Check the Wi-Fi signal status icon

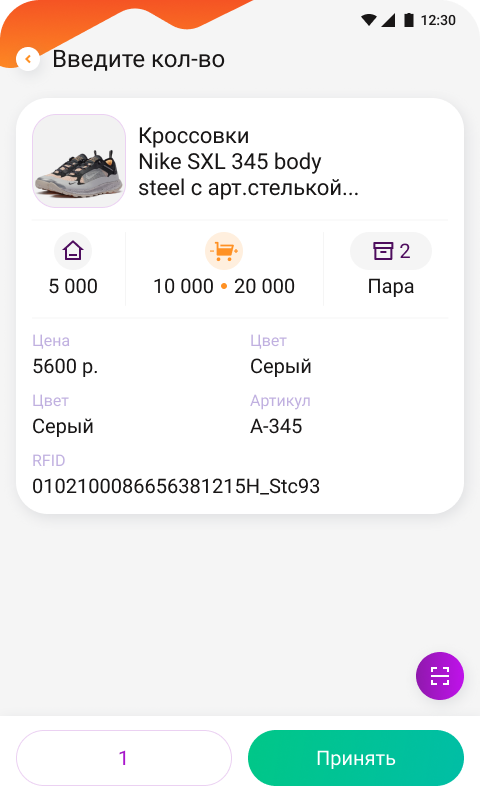[368, 20]
